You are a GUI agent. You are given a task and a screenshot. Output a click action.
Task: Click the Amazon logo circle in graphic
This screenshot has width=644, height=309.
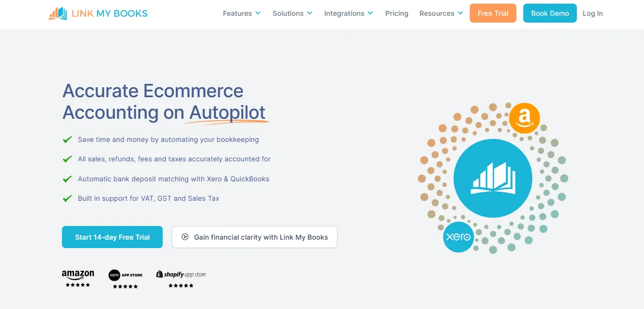(524, 118)
